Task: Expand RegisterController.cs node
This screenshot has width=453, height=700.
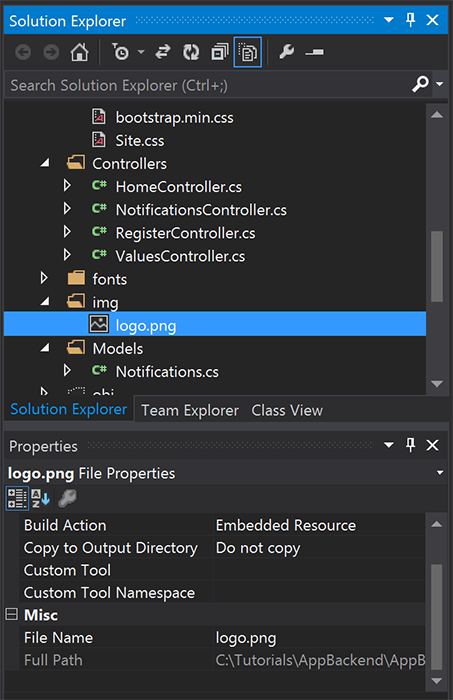Action: [67, 232]
